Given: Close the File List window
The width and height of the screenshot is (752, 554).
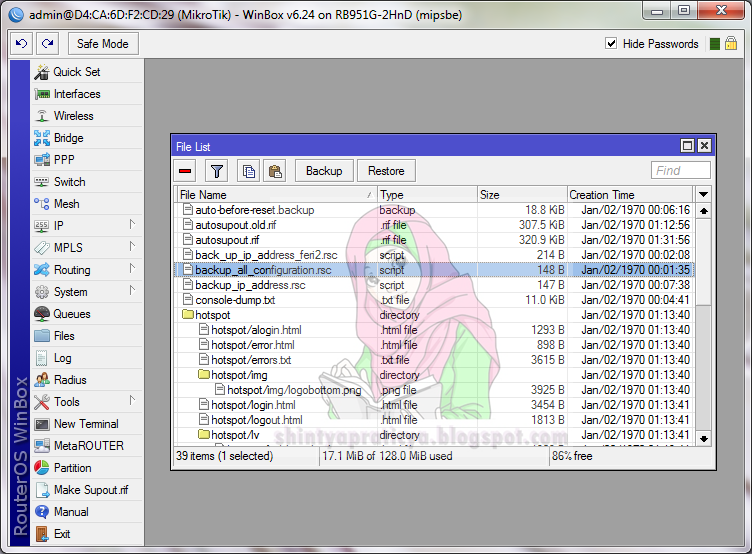Looking at the screenshot, I should point(704,145).
